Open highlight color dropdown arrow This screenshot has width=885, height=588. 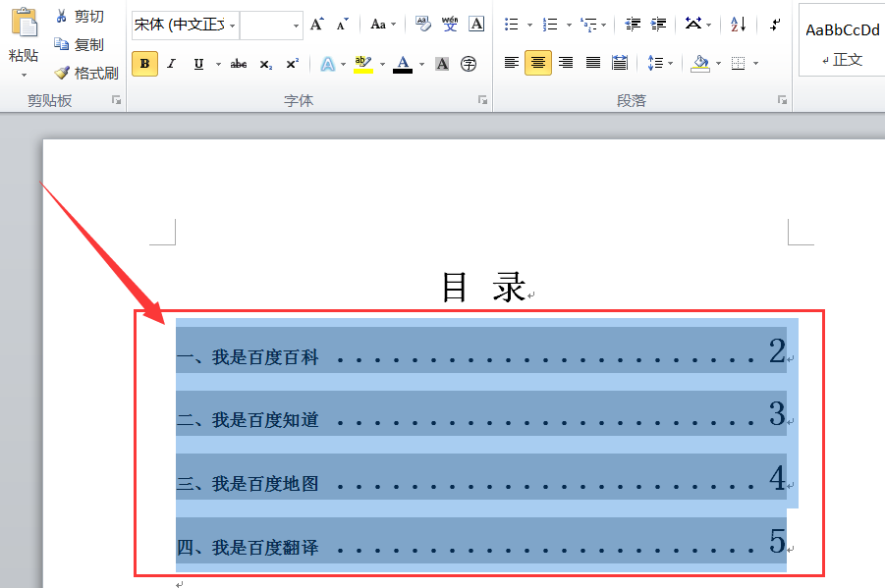click(382, 65)
